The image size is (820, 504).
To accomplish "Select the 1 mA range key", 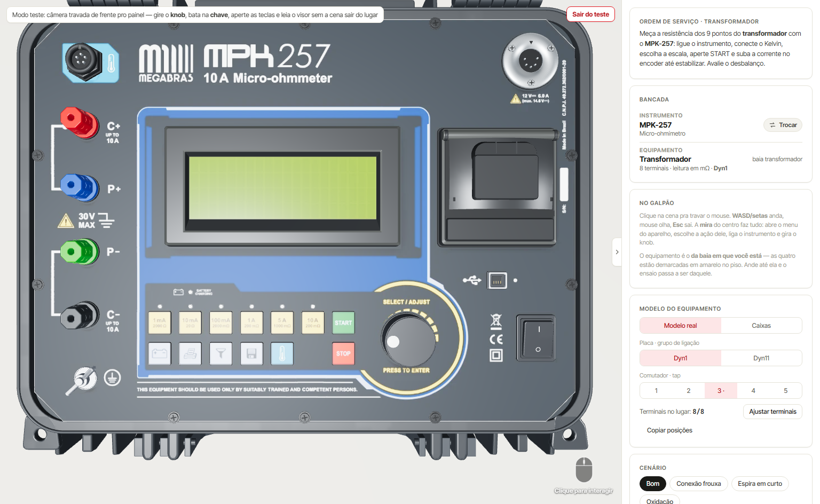I will pos(160,322).
